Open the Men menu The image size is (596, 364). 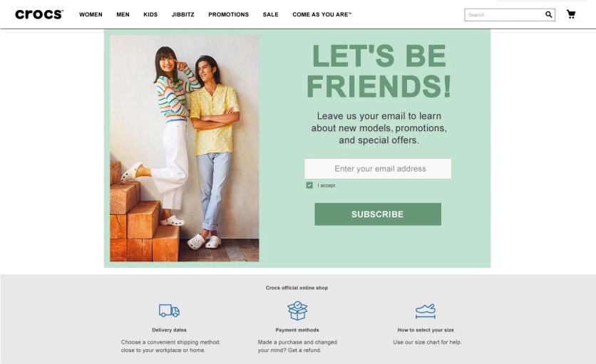[x=123, y=14]
